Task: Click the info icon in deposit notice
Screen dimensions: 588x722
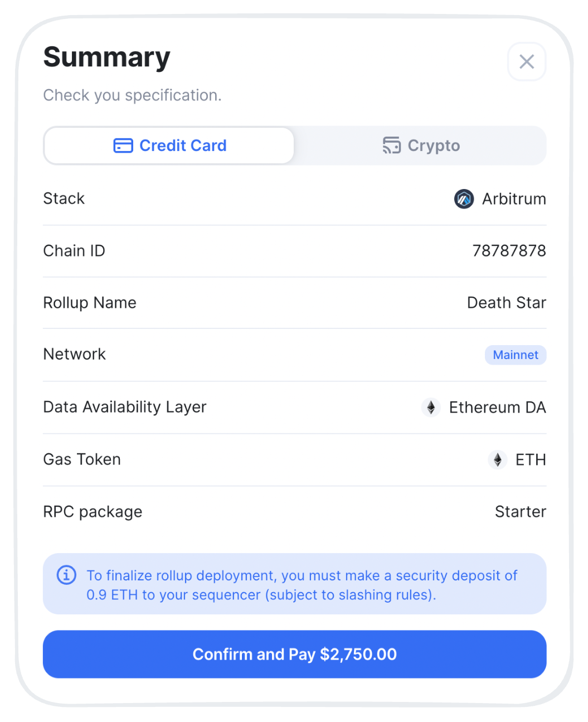Action: 67,575
